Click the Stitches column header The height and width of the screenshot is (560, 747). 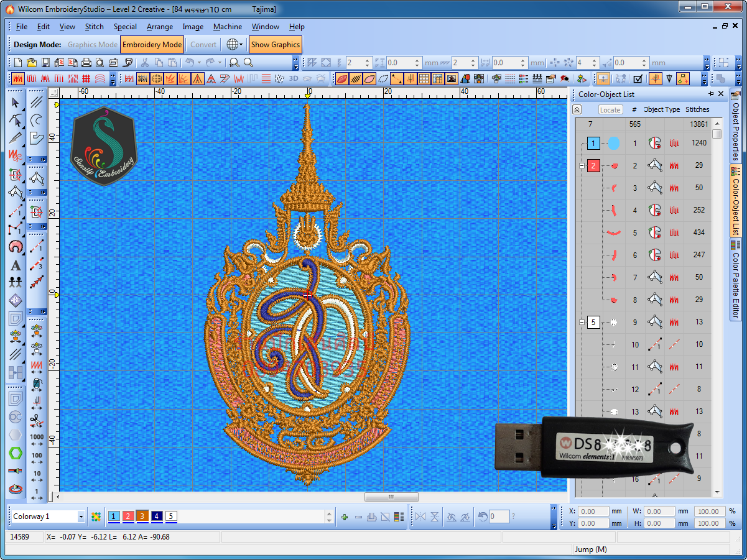tap(697, 109)
